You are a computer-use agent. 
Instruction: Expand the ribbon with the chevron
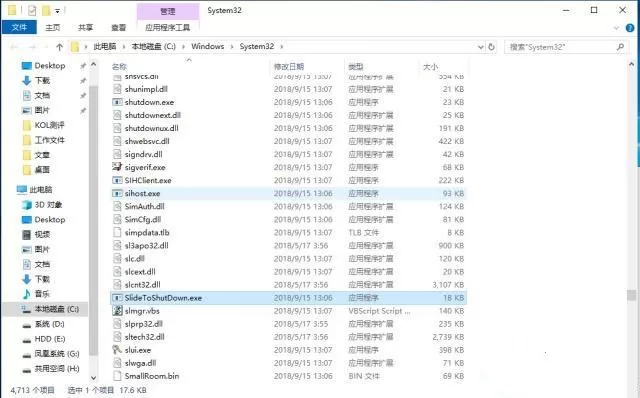click(x=616, y=28)
